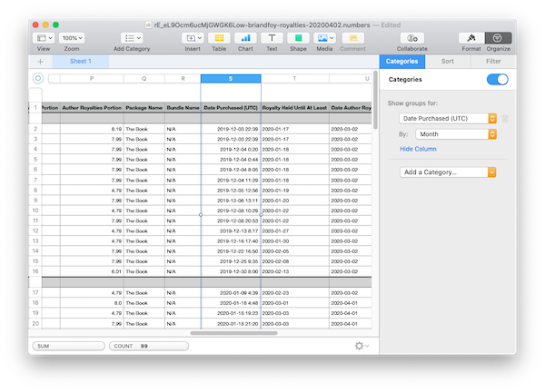Select column S header
This screenshot has height=392, width=545.
coord(231,79)
